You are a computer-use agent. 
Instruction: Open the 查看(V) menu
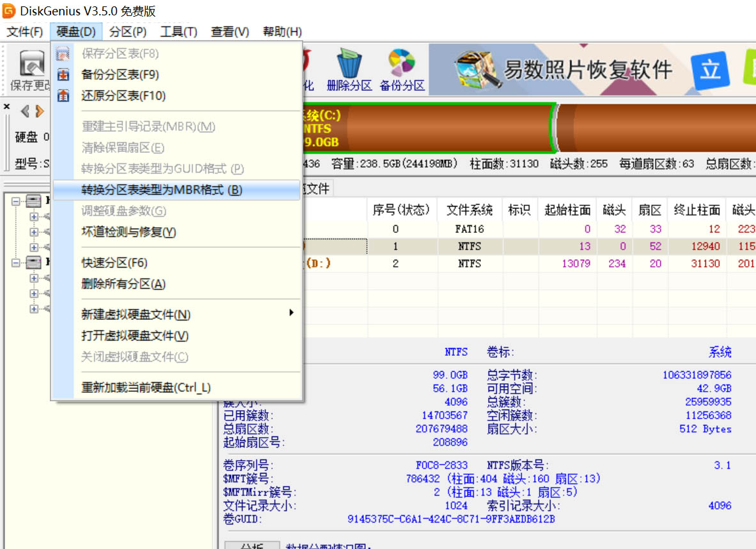pos(229,31)
